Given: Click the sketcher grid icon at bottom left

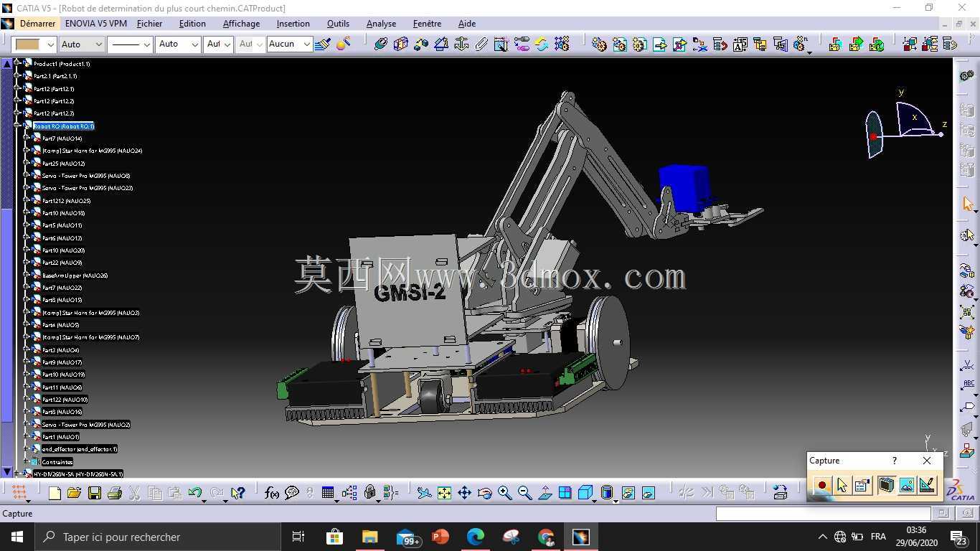Looking at the screenshot, I should (x=19, y=493).
